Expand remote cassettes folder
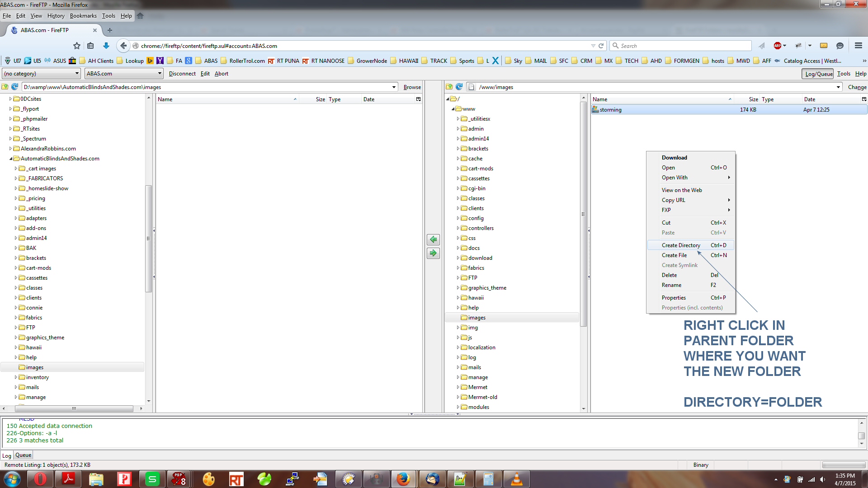 click(458, 178)
